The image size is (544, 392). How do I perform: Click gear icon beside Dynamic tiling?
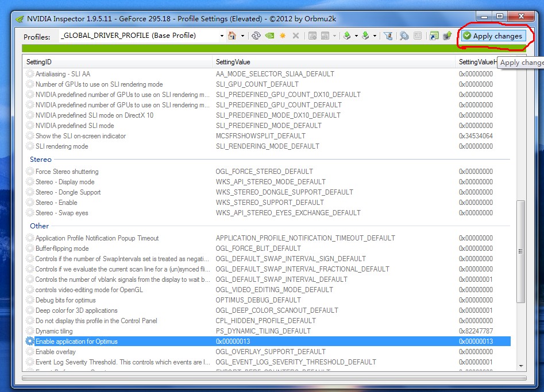tap(30, 331)
